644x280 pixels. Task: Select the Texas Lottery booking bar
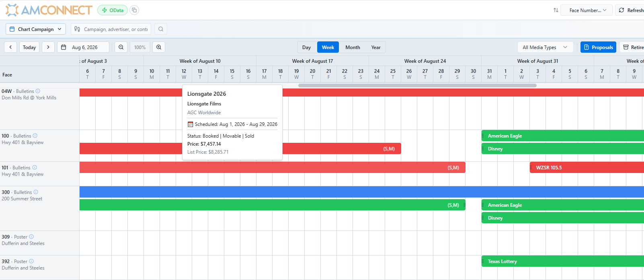coord(563,261)
